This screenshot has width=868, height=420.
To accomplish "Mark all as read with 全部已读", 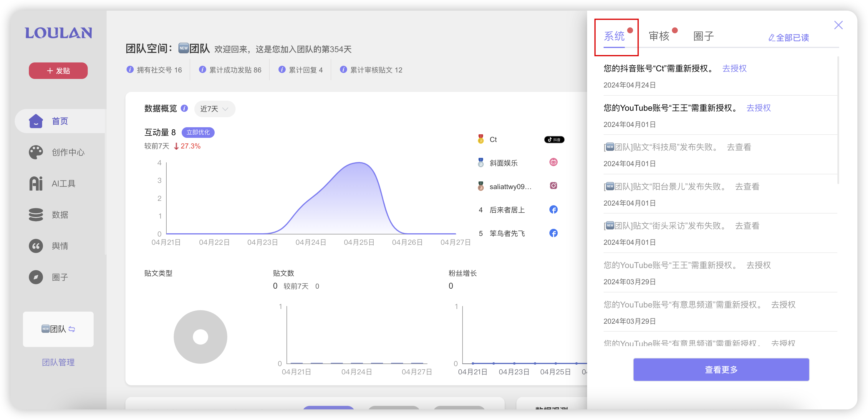I will tap(789, 38).
